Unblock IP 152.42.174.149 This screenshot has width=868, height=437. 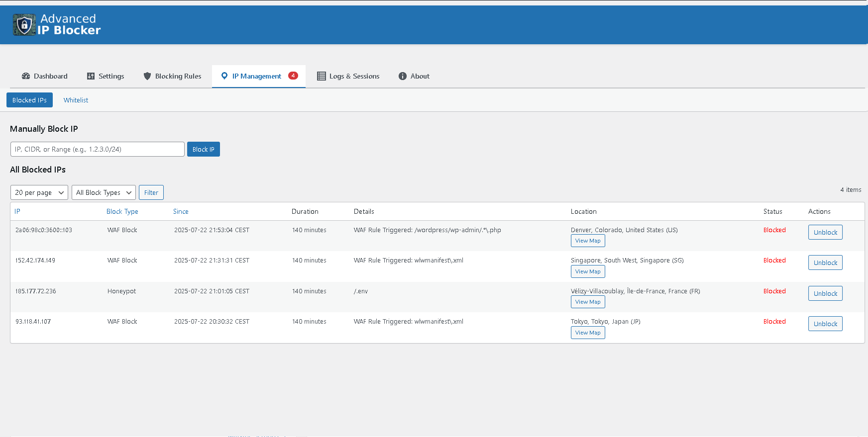click(825, 262)
